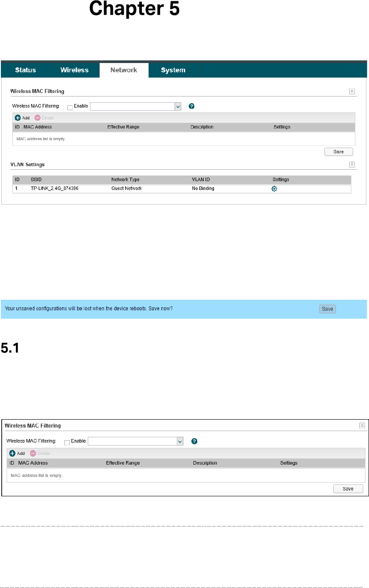Click the help question mark icon in upper panel
The image size is (369, 588).
click(191, 106)
